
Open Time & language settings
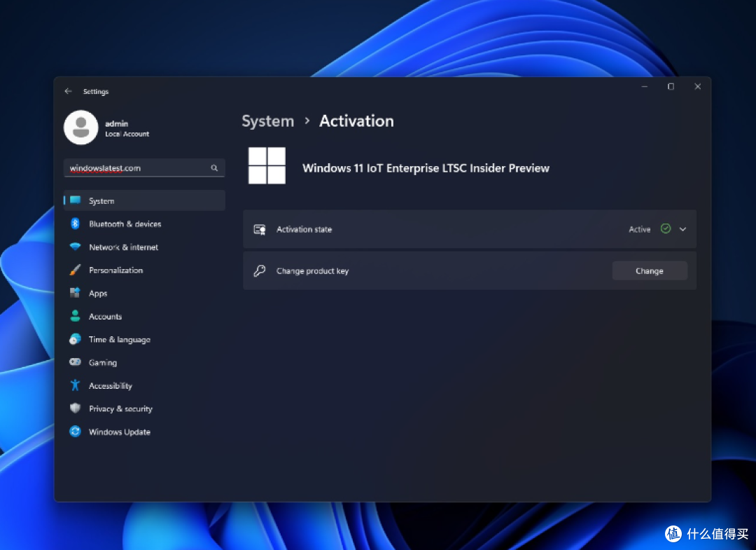pos(119,340)
